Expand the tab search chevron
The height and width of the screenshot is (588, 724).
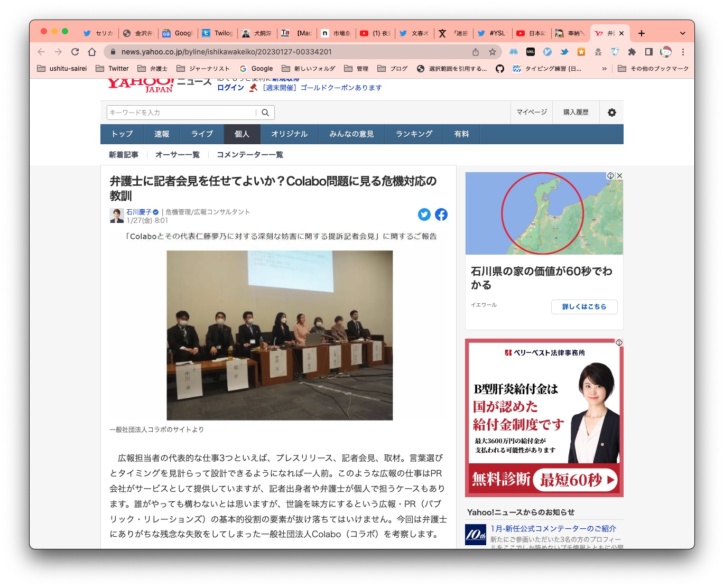coord(683,33)
